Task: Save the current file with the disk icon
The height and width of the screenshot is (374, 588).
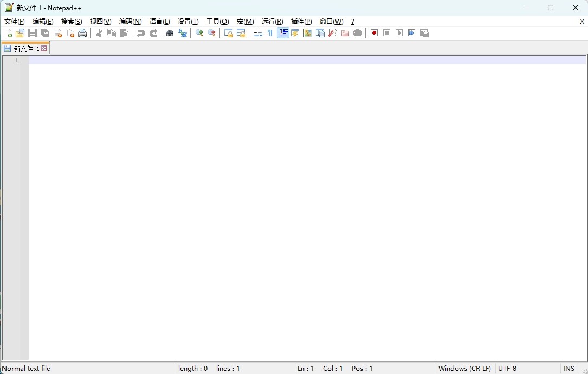Action: 32,33
